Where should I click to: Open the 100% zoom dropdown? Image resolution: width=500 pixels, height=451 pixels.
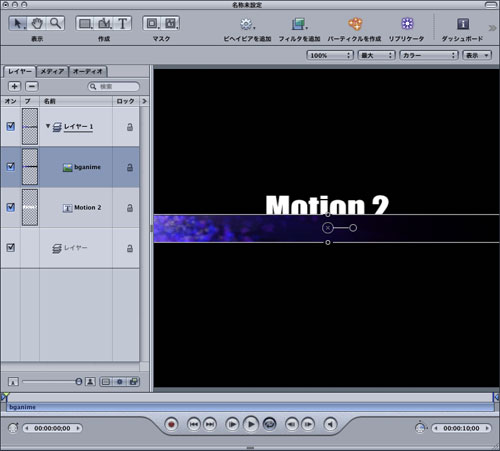point(330,55)
